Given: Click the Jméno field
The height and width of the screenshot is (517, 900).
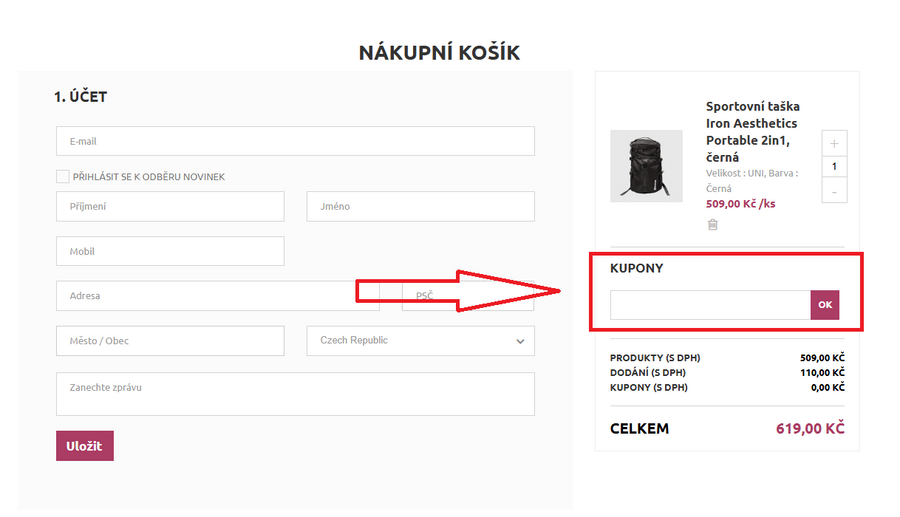Looking at the screenshot, I should click(420, 206).
